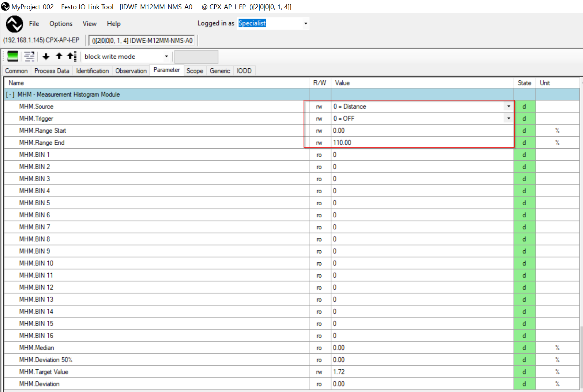Viewport: 583px width, 392px height.
Task: Click the State column header
Action: click(524, 83)
